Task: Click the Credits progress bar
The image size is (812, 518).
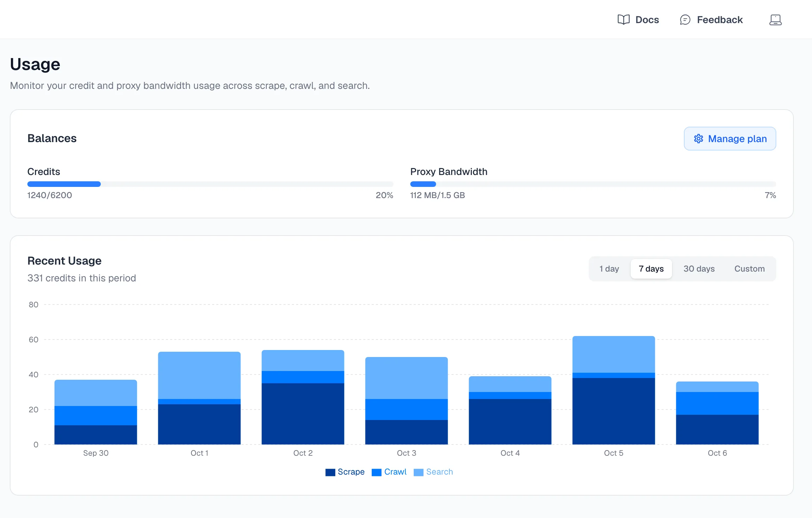Action: [210, 184]
